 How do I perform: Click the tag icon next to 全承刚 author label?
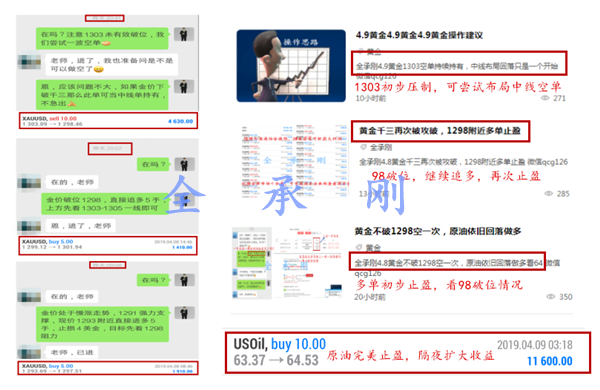click(x=363, y=147)
